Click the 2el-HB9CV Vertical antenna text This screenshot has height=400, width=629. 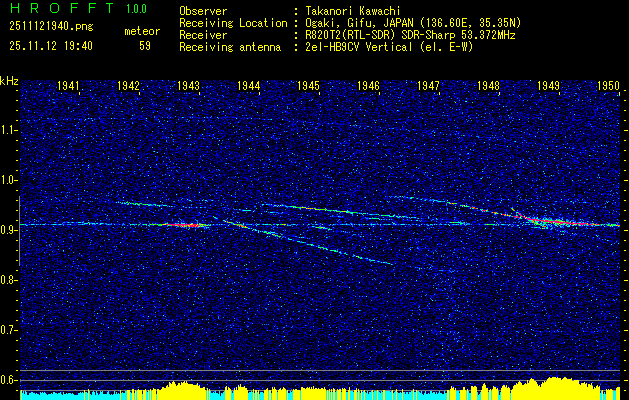point(389,47)
